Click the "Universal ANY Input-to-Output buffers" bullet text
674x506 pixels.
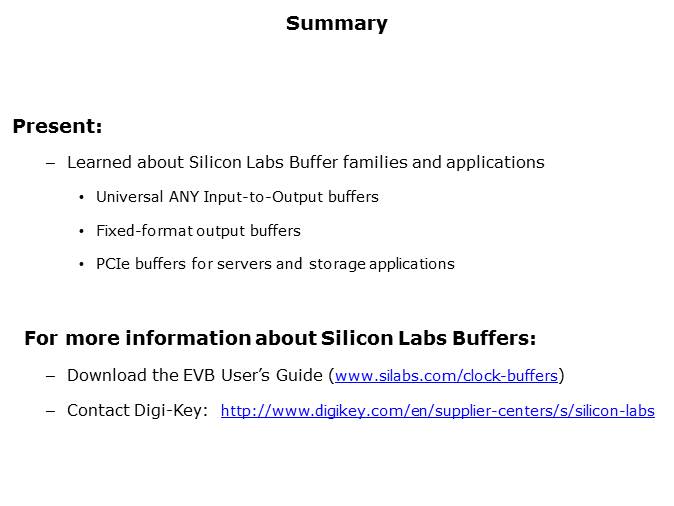tap(237, 197)
